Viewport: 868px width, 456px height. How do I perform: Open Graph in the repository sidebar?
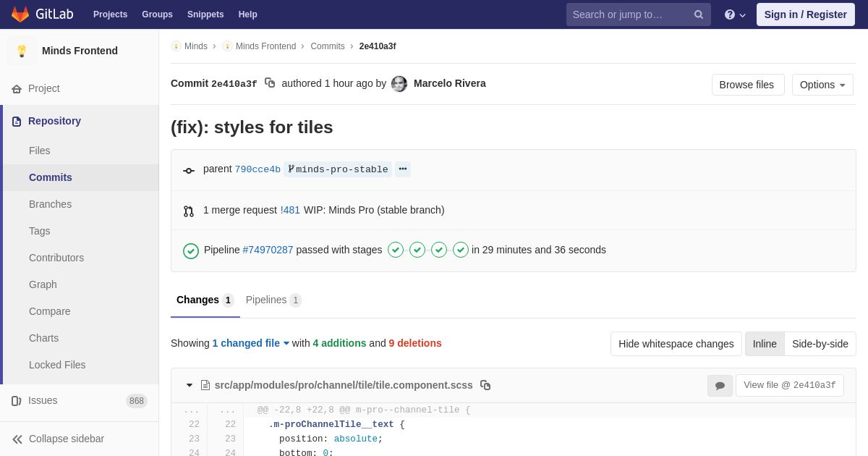81,284
